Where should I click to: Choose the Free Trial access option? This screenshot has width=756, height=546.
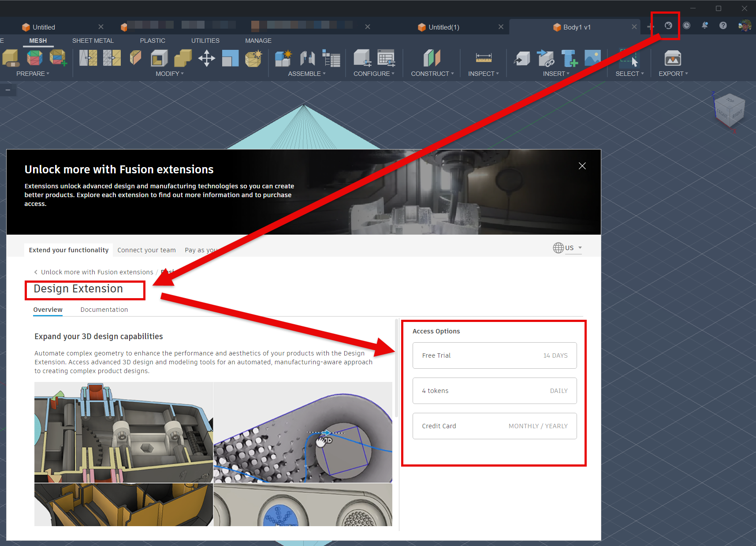[494, 355]
